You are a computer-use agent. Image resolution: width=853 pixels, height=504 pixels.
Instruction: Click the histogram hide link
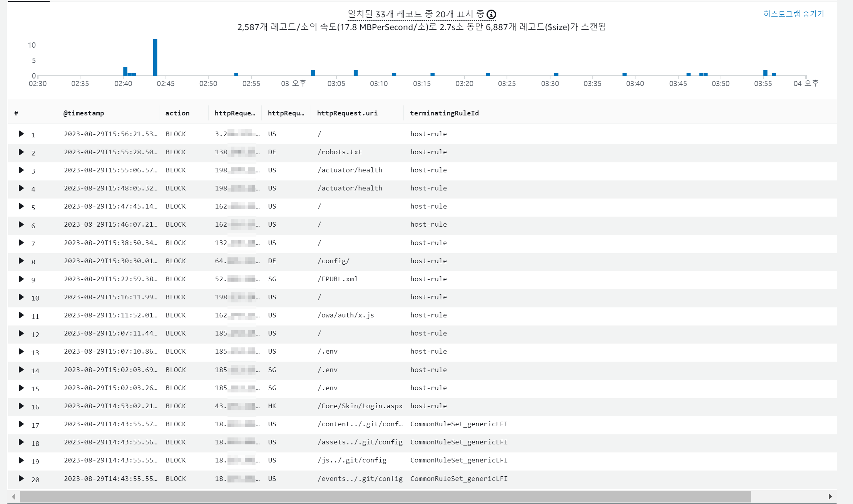click(793, 14)
